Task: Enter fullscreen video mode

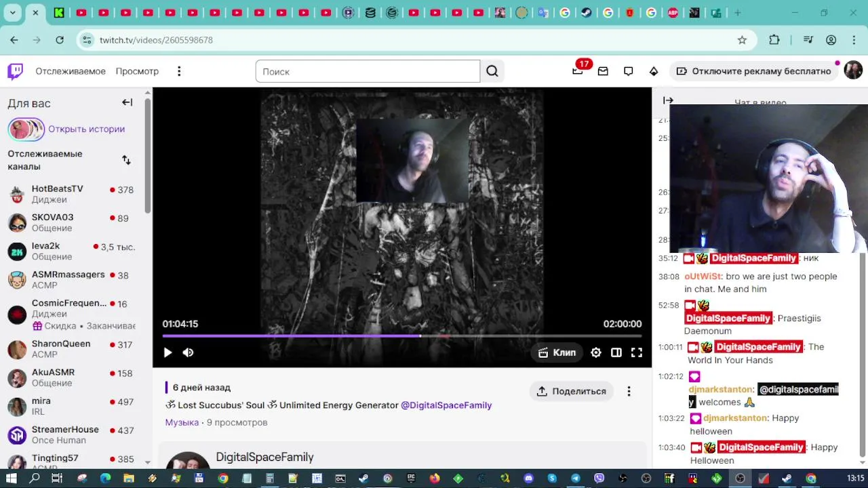Action: (637, 352)
